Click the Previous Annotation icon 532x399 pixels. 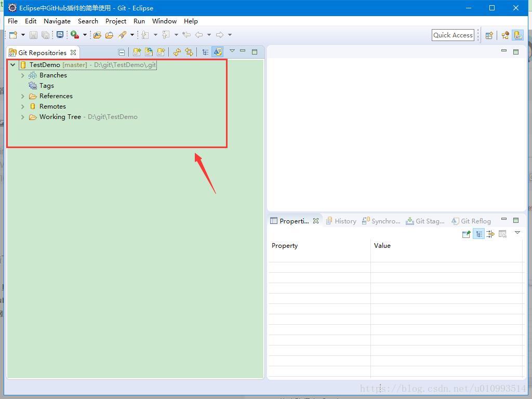(x=166, y=35)
